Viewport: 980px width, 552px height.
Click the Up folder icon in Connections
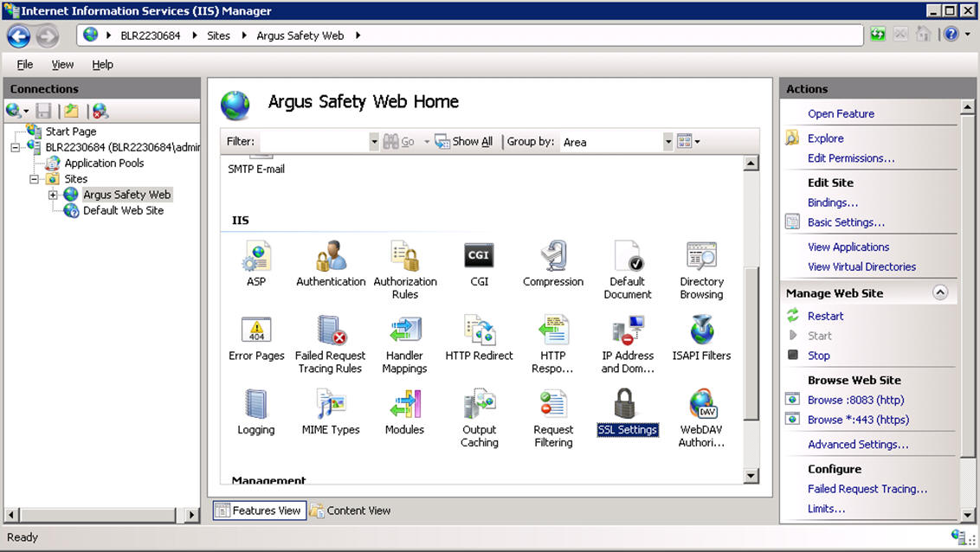pos(72,111)
